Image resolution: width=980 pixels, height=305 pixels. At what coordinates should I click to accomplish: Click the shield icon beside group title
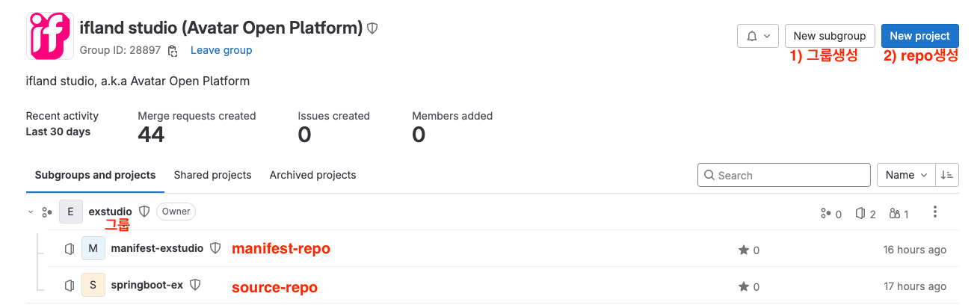click(372, 28)
